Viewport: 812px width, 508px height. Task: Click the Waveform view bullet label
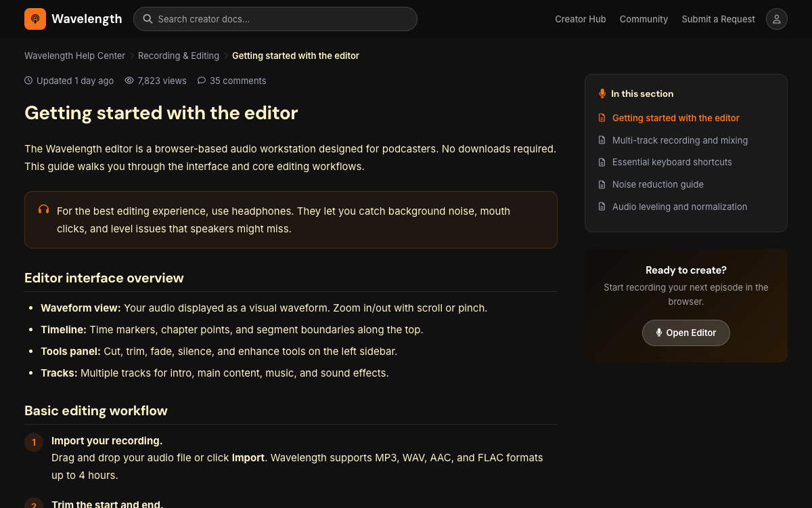[x=81, y=308]
